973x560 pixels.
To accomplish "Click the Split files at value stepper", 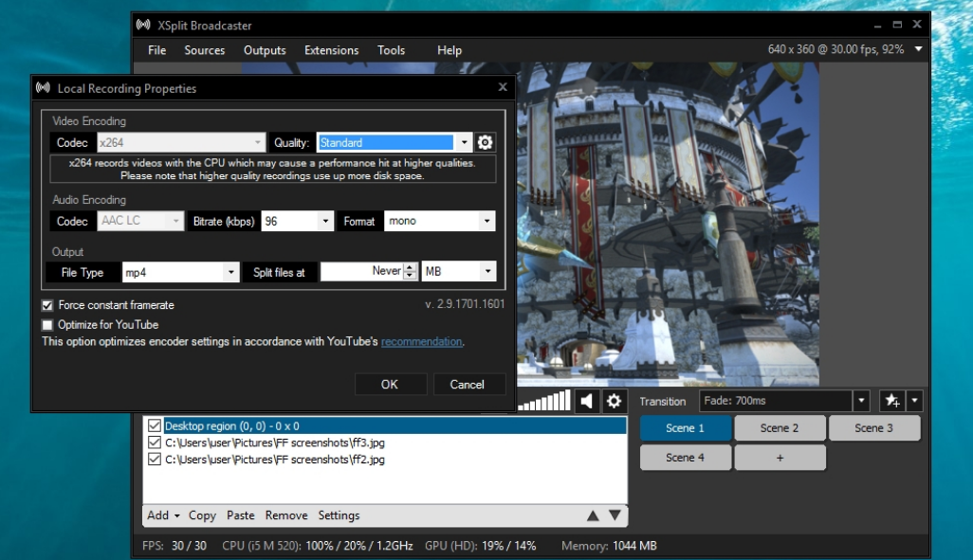I will [x=410, y=272].
